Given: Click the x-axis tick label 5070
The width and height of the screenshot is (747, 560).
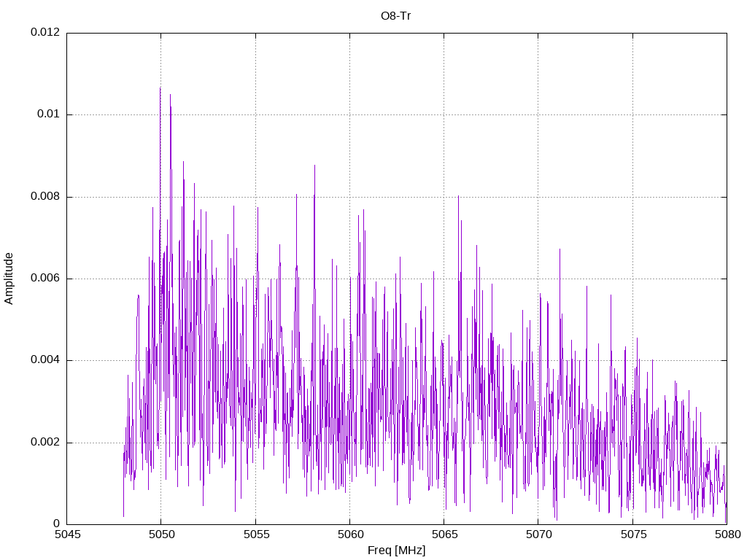Looking at the screenshot, I should click(x=539, y=534).
